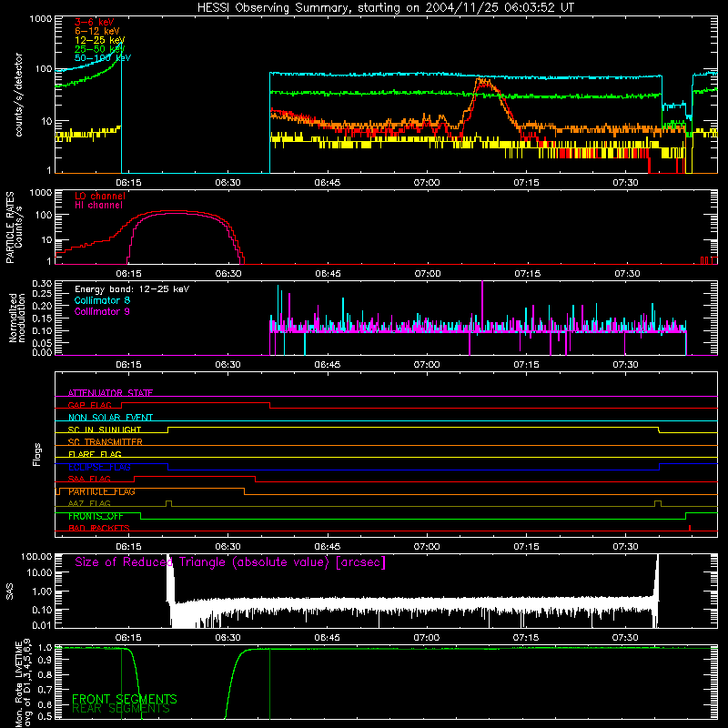This screenshot has width=728, height=728.
Task: Click the BAD PACKETS flag label
Action: pos(99,528)
